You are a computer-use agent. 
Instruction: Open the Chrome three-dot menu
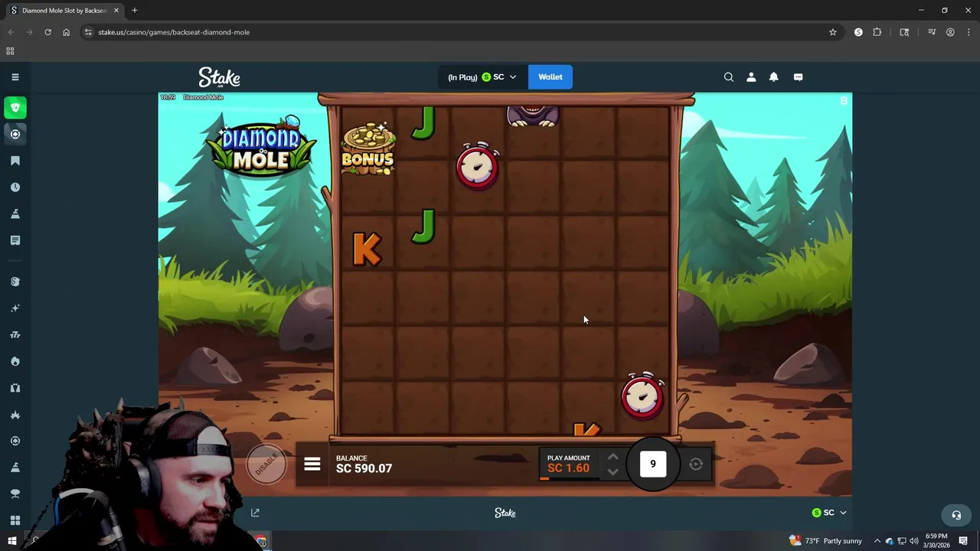click(969, 32)
